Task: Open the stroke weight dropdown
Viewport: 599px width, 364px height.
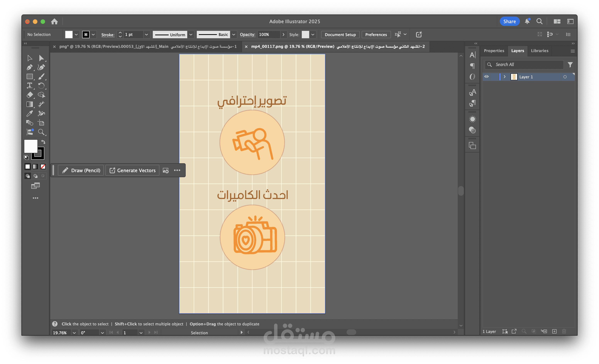Action: pos(146,35)
